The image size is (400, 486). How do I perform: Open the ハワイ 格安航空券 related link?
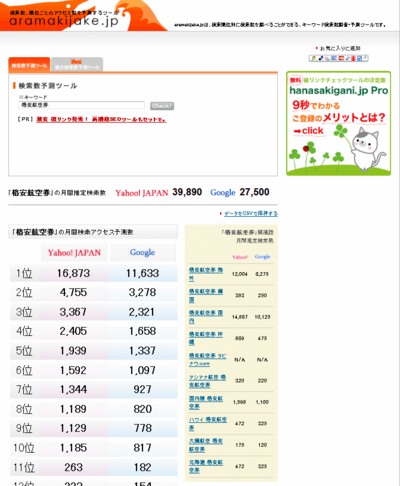[x=208, y=424]
